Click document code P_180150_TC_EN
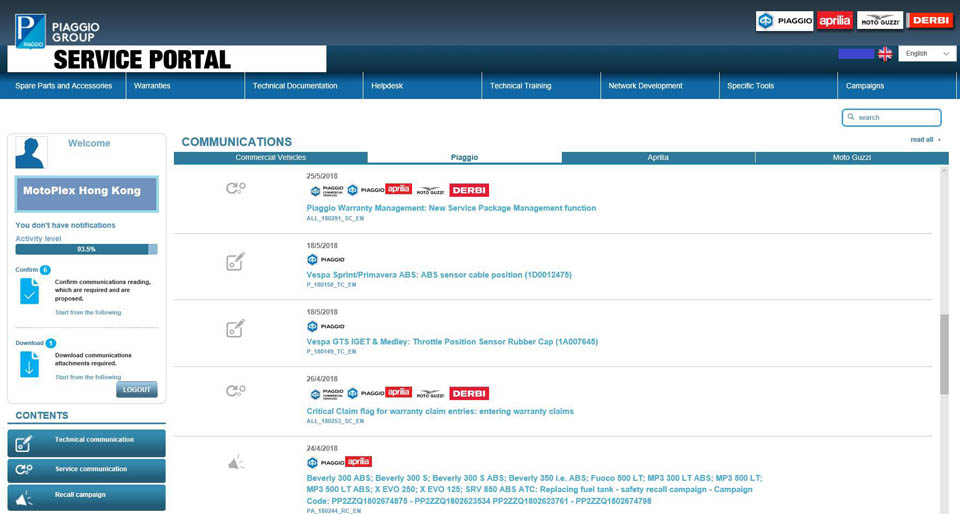This screenshot has width=960, height=514. click(331, 285)
